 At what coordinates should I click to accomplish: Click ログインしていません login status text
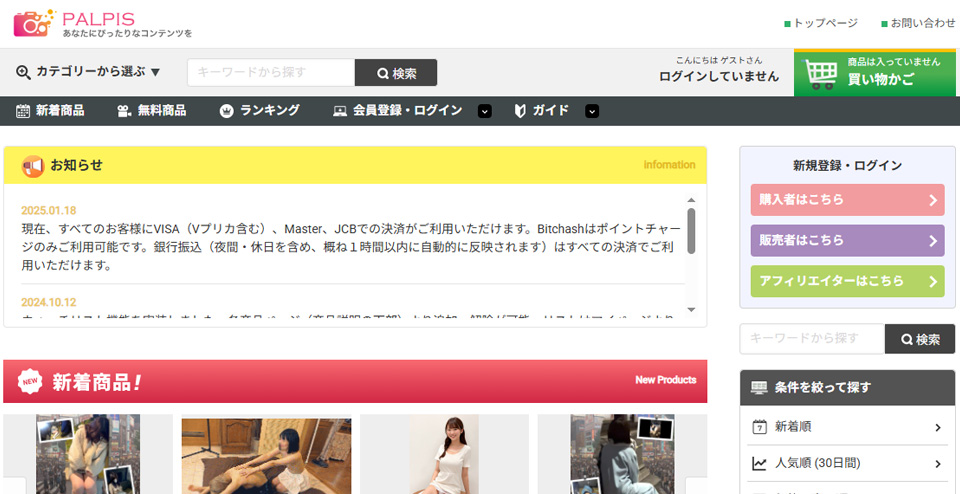tap(719, 77)
